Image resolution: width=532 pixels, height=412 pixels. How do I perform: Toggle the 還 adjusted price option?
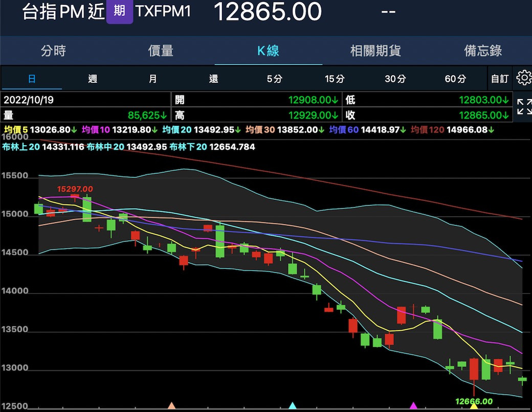click(x=213, y=79)
